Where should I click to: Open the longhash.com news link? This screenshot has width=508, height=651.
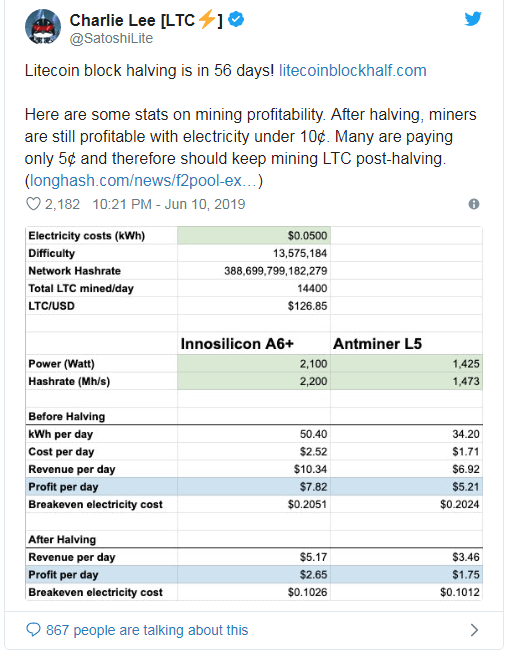[x=144, y=181]
